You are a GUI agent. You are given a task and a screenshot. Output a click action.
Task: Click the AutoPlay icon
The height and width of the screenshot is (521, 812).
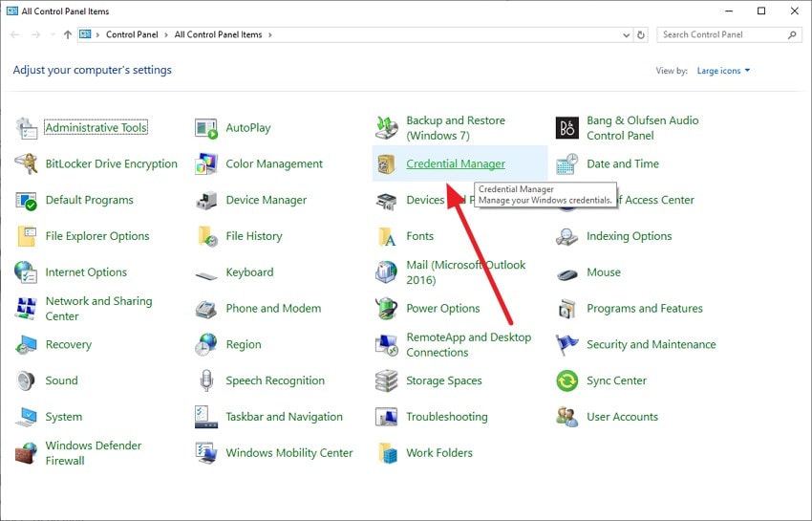coord(206,128)
